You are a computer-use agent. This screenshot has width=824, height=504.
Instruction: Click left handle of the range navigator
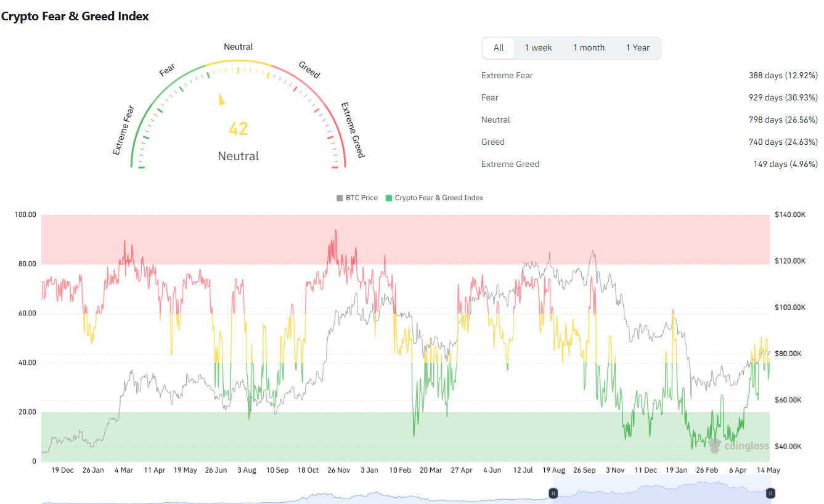point(553,493)
